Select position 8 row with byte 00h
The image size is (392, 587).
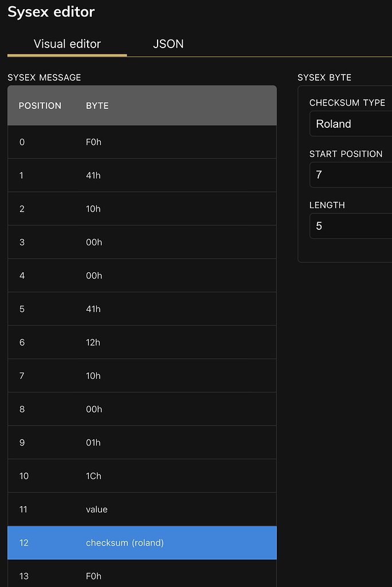[142, 409]
